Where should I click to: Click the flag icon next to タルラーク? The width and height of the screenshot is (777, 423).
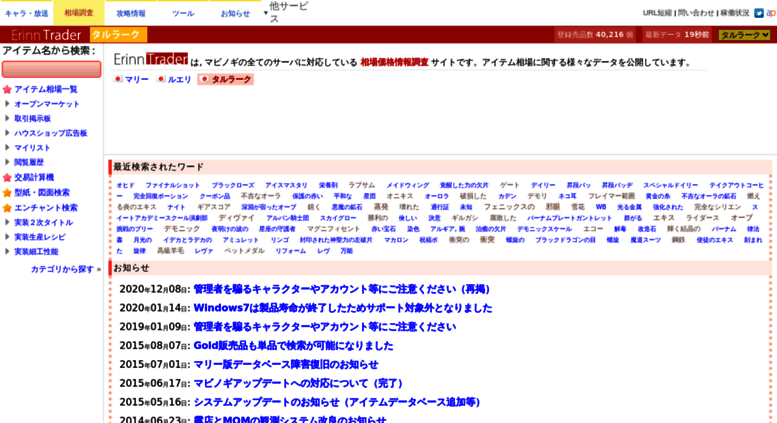click(x=204, y=79)
